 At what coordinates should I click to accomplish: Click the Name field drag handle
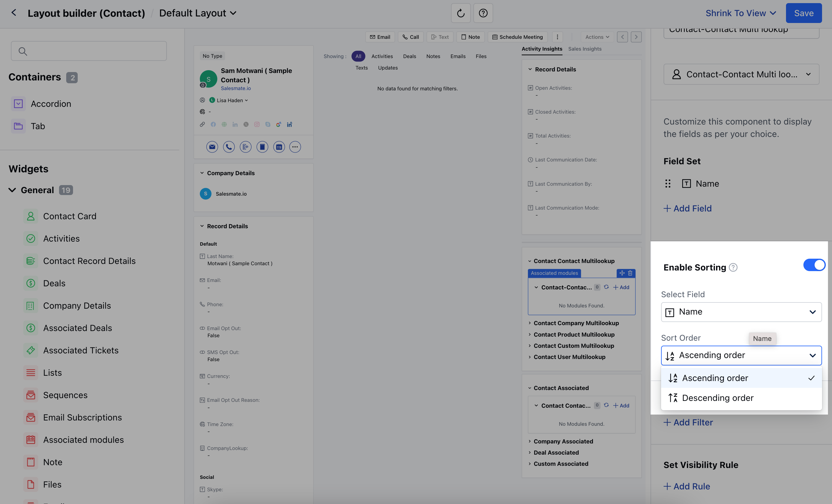[668, 184]
